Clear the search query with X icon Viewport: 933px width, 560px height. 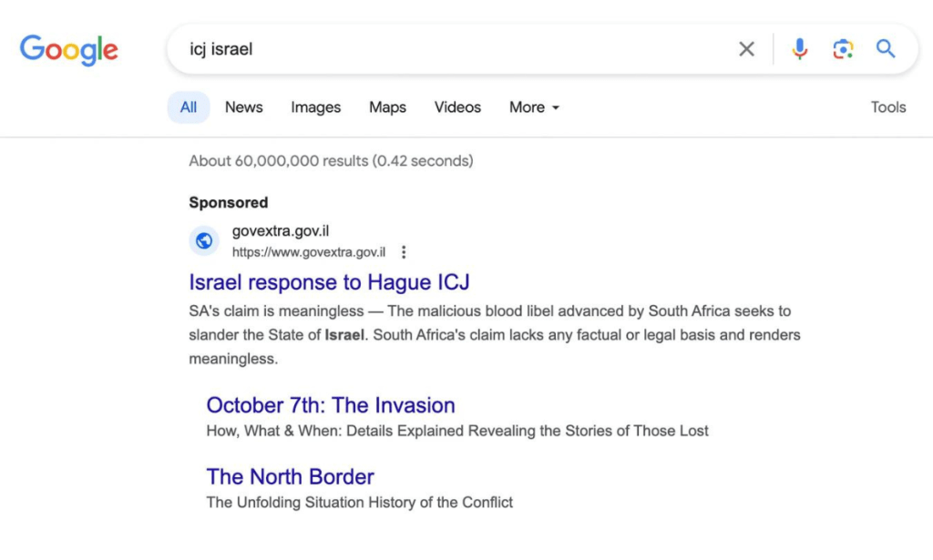(x=747, y=49)
